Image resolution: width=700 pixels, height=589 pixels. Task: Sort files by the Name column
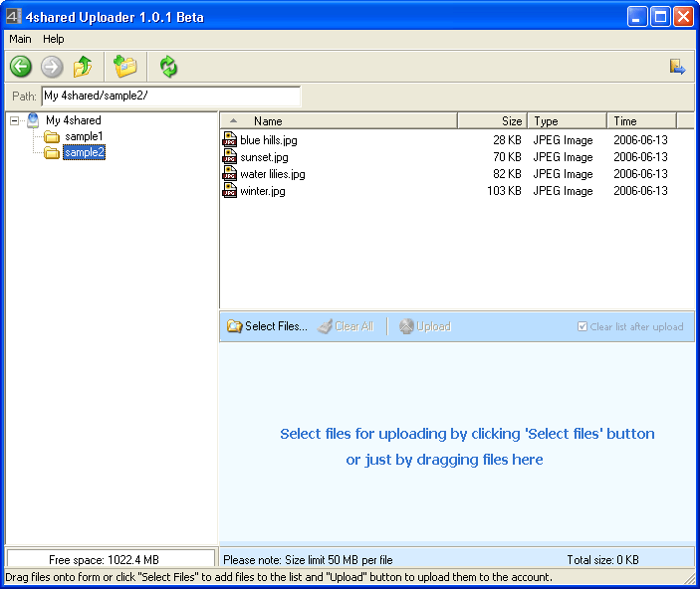click(339, 121)
